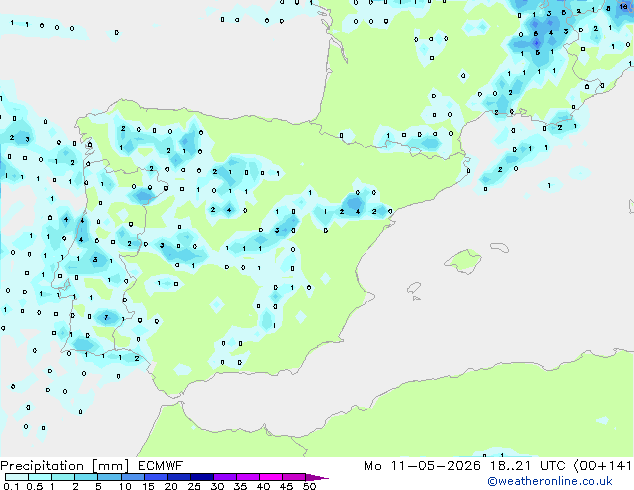The height and width of the screenshot is (490, 634).
Task: Click the "18" precipitation value on the map
Action: (x=624, y=7)
